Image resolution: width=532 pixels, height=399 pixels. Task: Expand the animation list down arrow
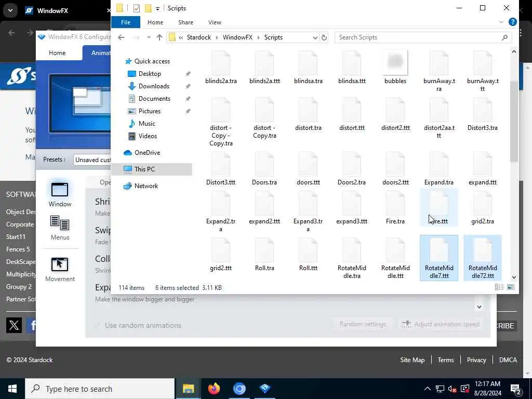tap(479, 307)
